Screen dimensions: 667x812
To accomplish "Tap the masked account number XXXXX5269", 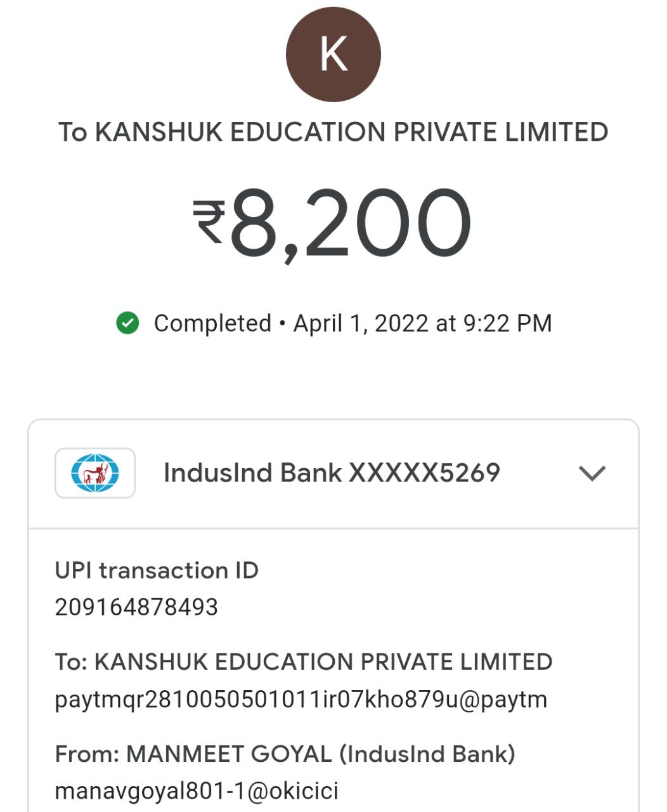I will pos(425,473).
